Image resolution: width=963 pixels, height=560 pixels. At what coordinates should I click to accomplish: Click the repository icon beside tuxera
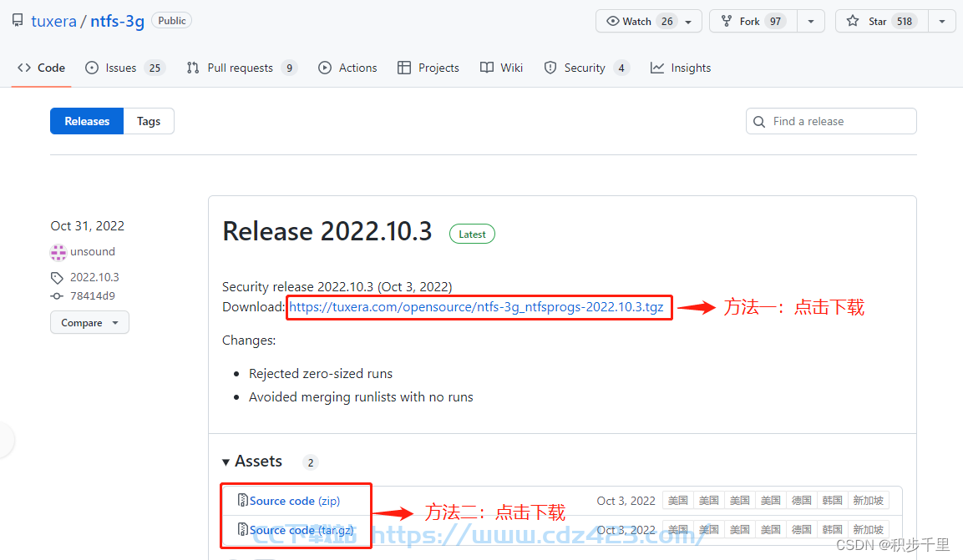pos(18,20)
